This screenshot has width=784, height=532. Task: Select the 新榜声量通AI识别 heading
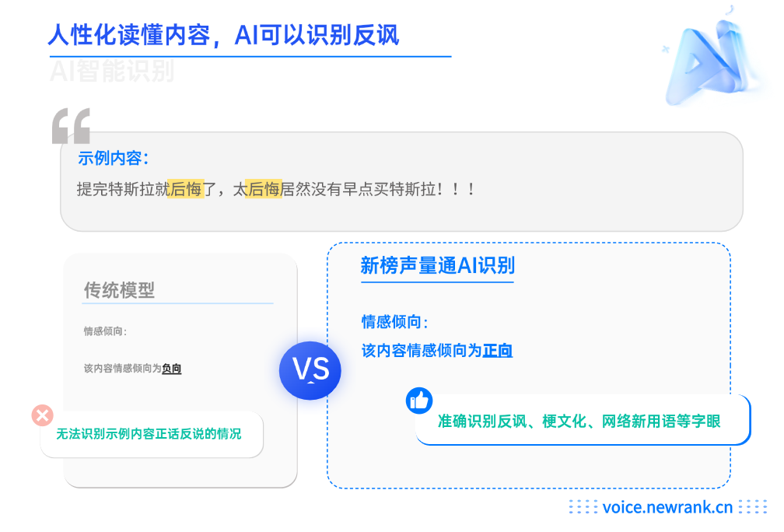[437, 265]
